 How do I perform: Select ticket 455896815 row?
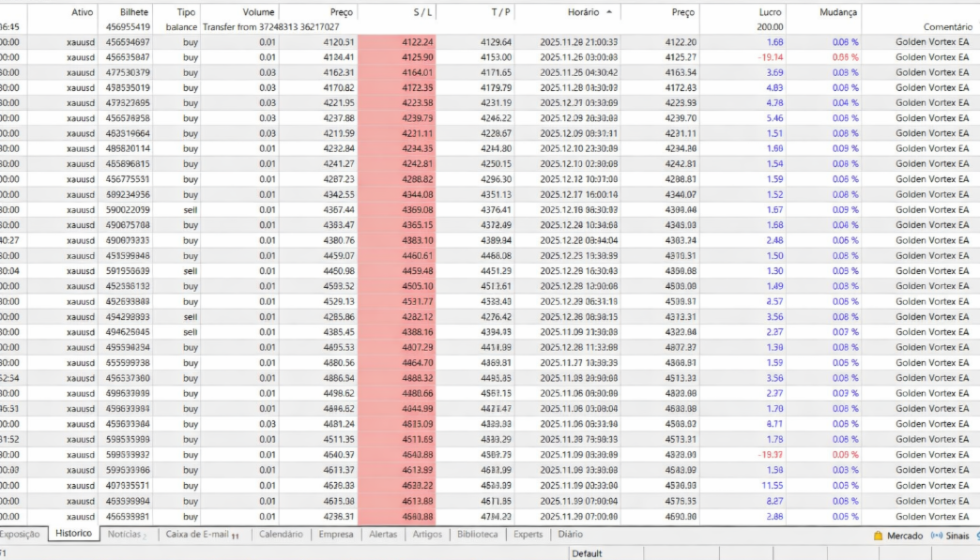490,163
